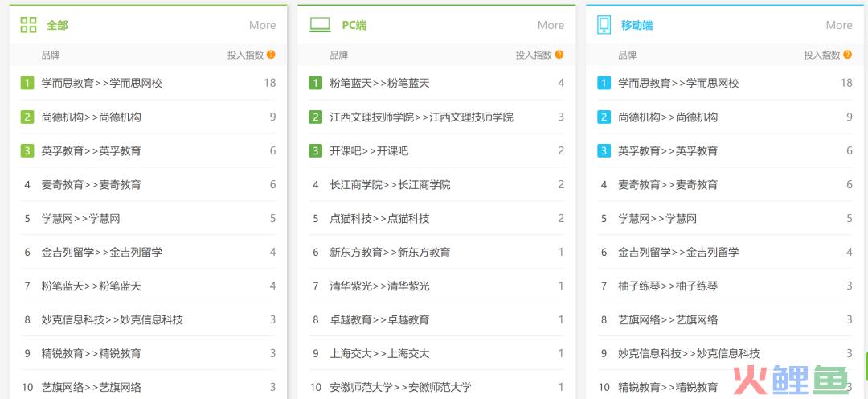Click 清华紫光>>清华紫光 in PC端 panel
The width and height of the screenshot is (868, 399).
(379, 286)
